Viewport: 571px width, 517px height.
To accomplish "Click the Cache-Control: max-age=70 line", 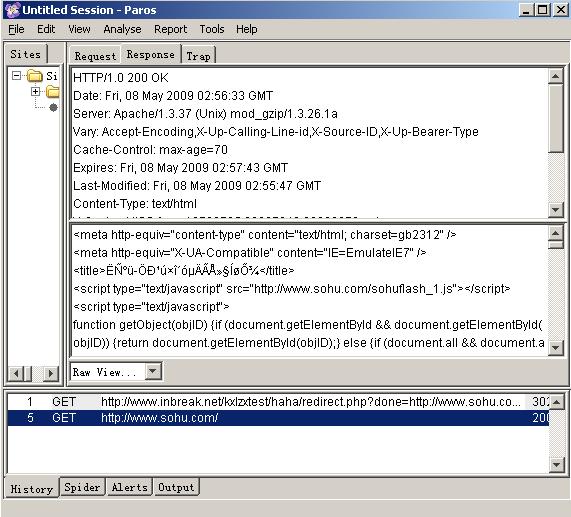I will pos(150,150).
